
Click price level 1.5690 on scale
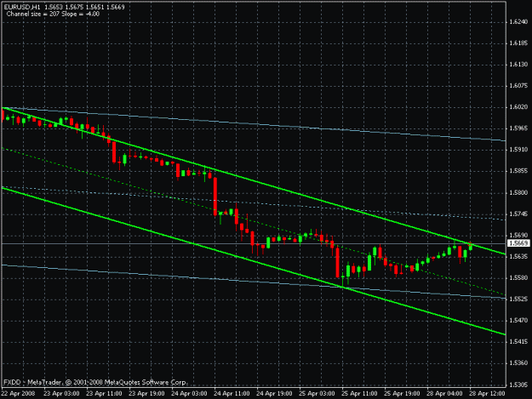tap(518, 235)
